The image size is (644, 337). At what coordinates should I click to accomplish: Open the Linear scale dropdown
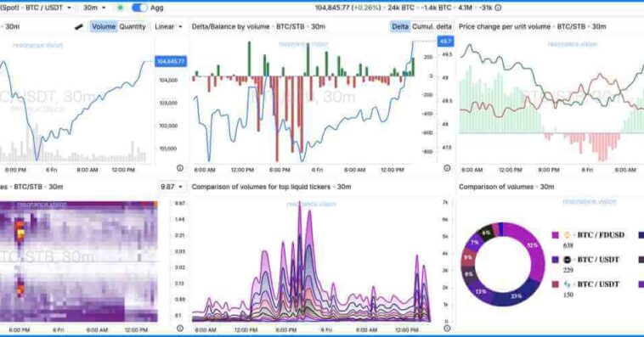coord(169,26)
